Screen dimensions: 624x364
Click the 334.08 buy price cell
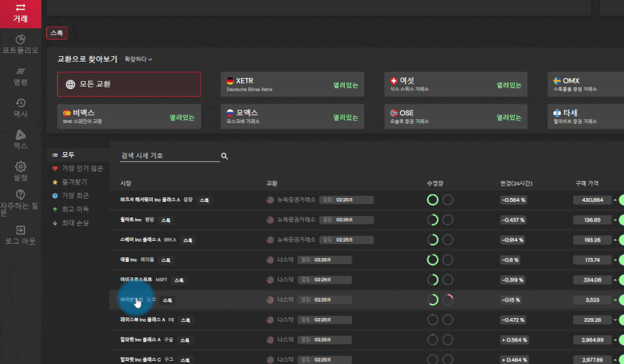pos(592,280)
